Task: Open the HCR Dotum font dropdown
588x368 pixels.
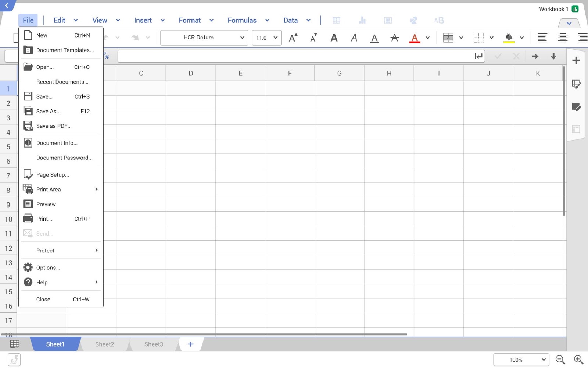Action: 204,38
